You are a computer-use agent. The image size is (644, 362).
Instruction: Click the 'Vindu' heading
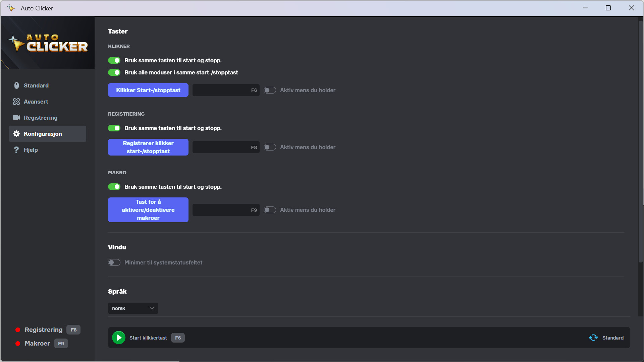point(117,247)
